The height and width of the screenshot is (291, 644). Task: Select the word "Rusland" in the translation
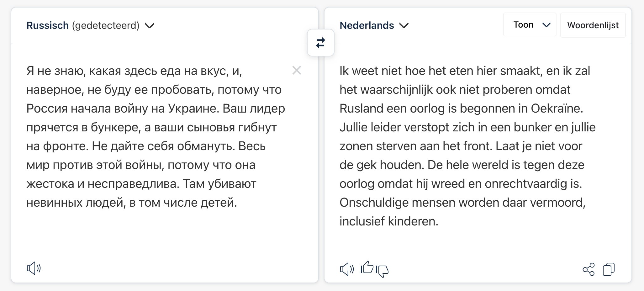click(x=361, y=108)
